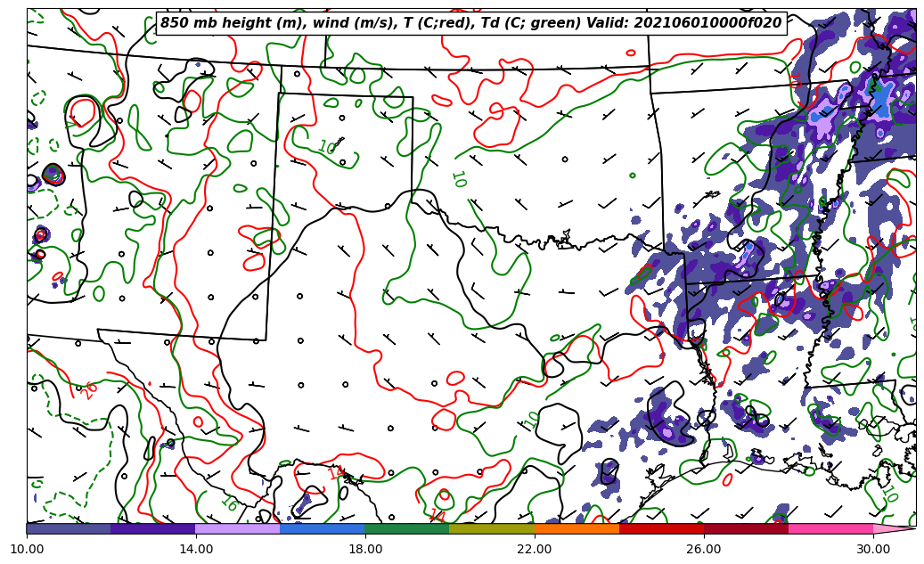Image resolution: width=924 pixels, height=564 pixels.
Task: Click the 30.00 colorbar tick label
Action: (x=873, y=549)
